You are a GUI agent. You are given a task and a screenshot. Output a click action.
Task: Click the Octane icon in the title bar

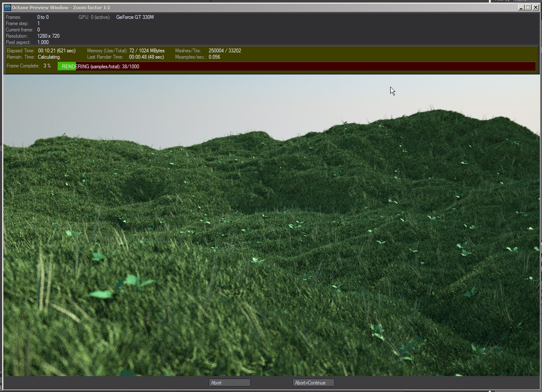click(x=7, y=8)
